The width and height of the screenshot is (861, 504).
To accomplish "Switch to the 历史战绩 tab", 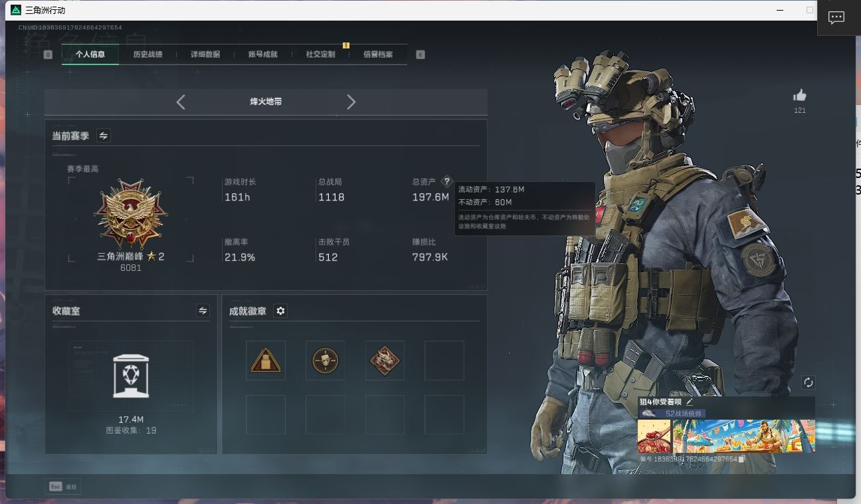I will tap(147, 54).
